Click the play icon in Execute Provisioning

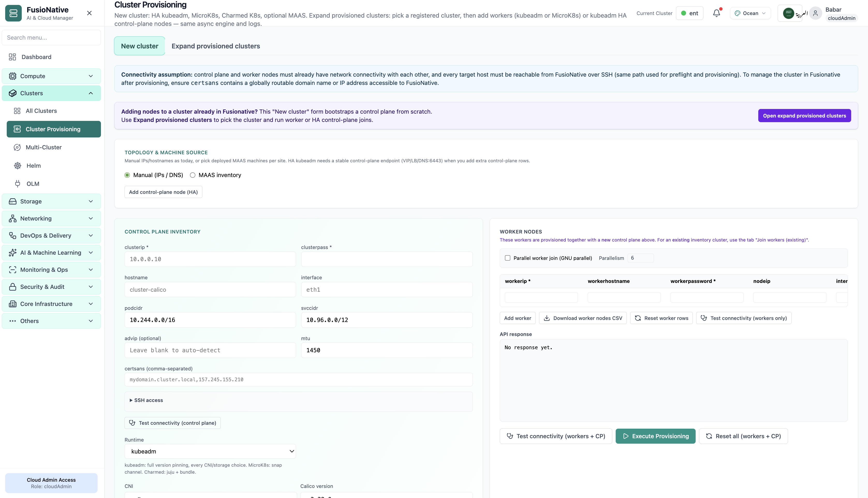pyautogui.click(x=626, y=436)
